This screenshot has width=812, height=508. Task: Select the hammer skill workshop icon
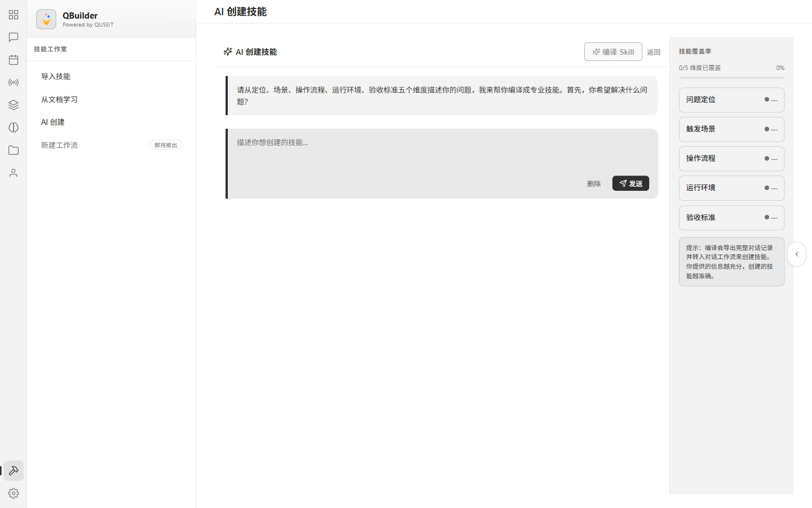[x=14, y=471]
